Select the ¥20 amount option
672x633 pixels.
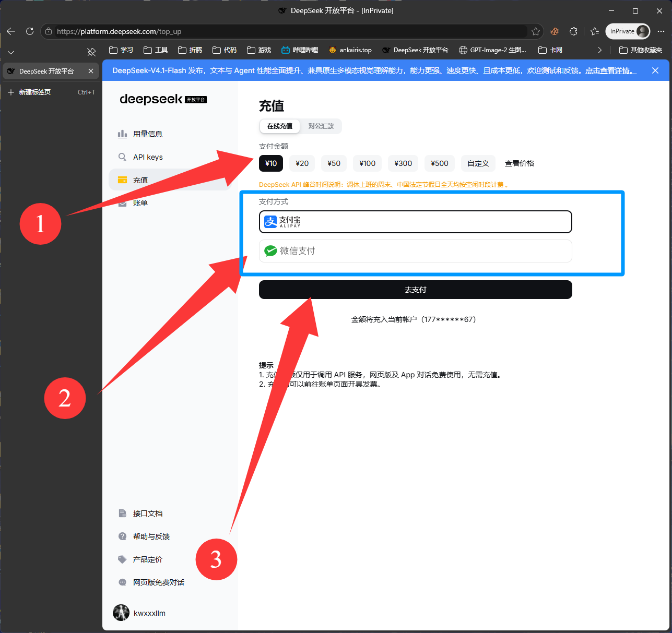(302, 163)
